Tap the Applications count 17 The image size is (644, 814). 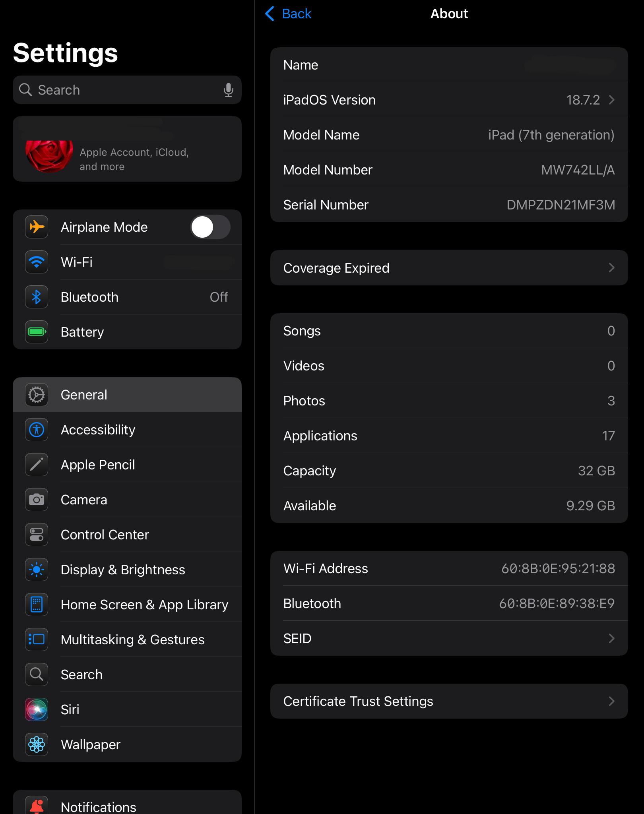(x=608, y=436)
